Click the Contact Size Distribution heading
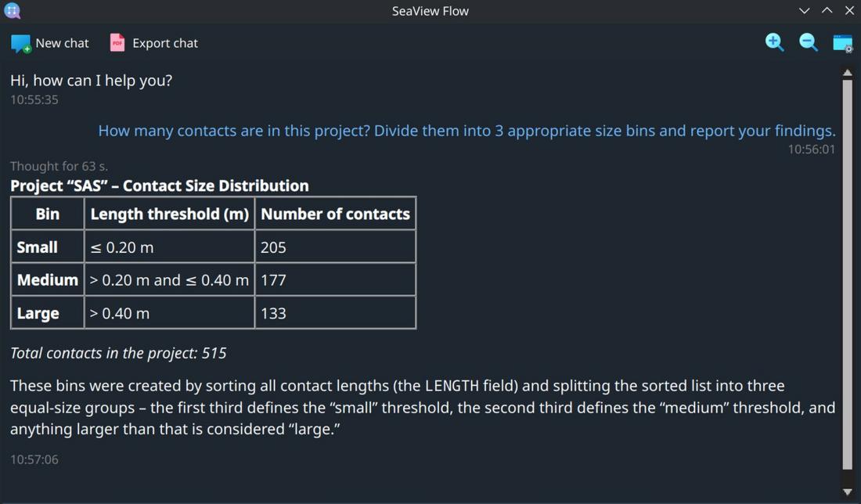 pos(160,185)
